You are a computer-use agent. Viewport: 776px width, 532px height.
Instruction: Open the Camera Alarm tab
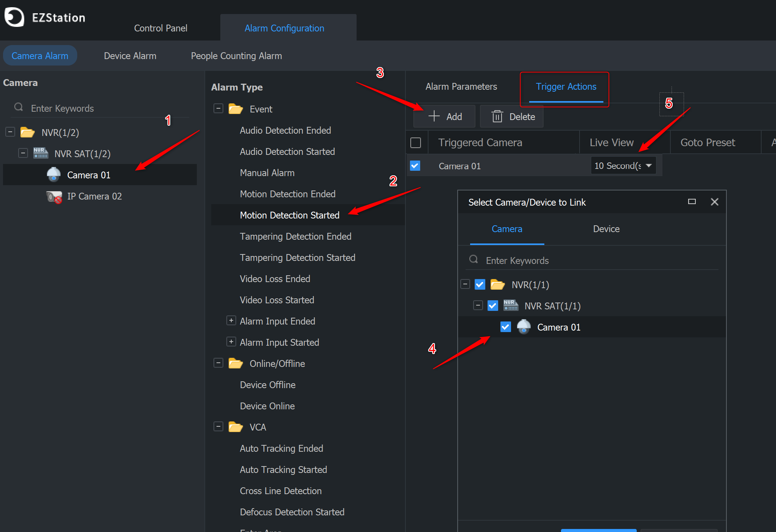point(40,56)
